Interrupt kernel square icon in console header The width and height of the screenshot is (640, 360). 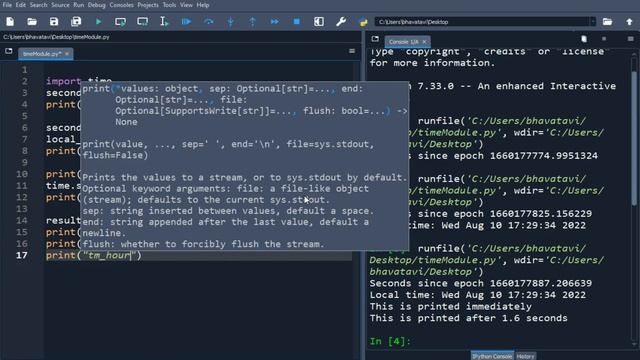click(604, 39)
